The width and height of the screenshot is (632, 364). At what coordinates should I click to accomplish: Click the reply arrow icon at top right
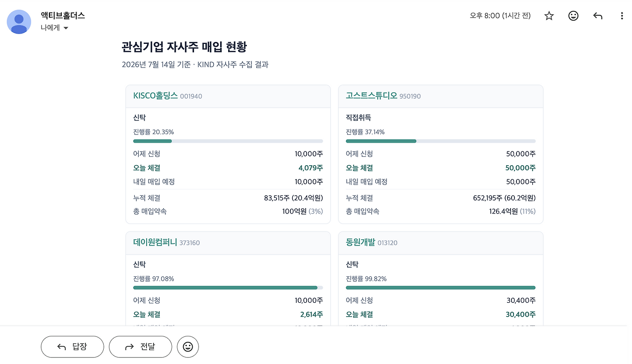coord(598,16)
